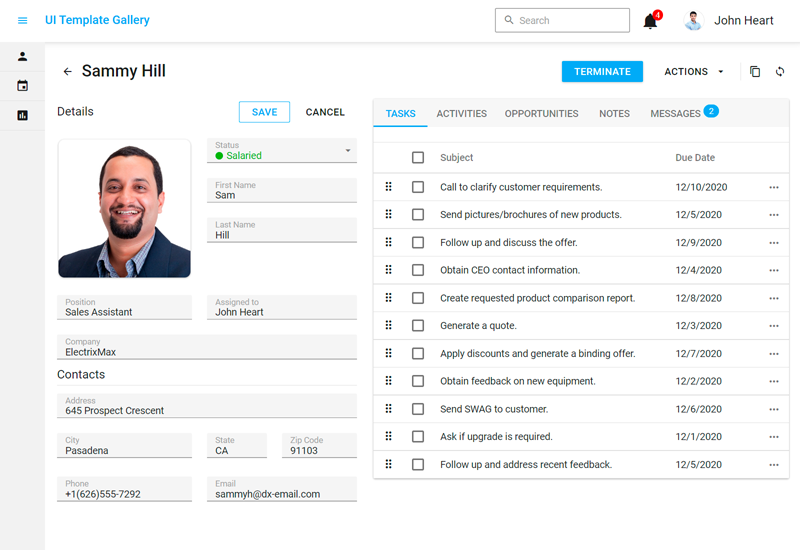Screen dimensions: 800x550
Task: Click the Terminate button
Action: [602, 72]
